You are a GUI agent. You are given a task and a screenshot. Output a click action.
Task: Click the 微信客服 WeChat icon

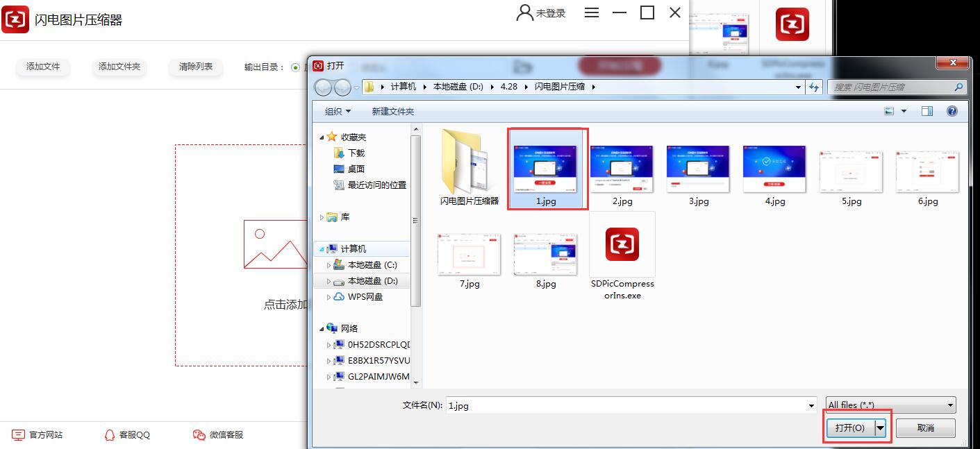pyautogui.click(x=199, y=435)
